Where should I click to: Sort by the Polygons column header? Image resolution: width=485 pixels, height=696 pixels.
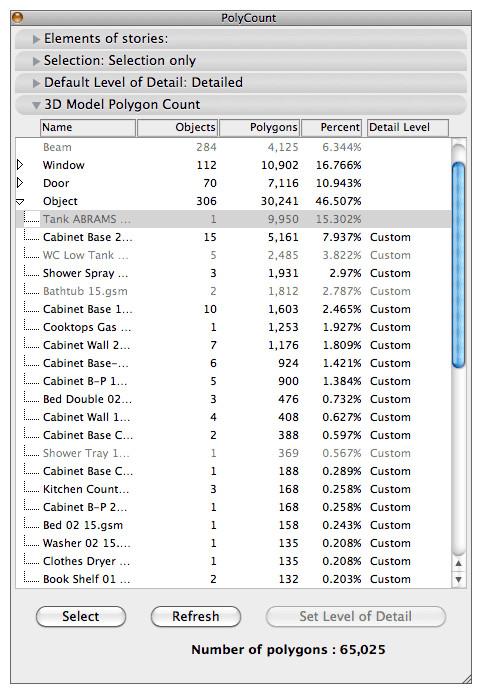259,127
